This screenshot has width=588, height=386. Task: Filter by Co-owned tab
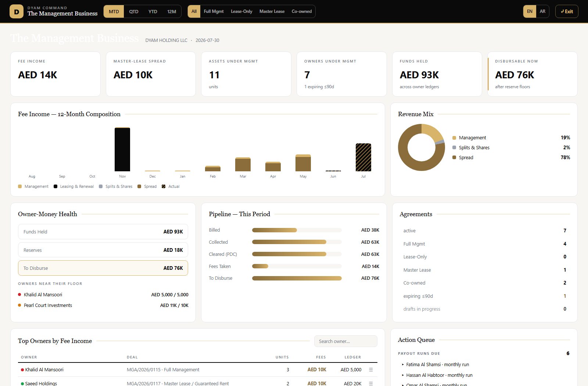pos(302,11)
